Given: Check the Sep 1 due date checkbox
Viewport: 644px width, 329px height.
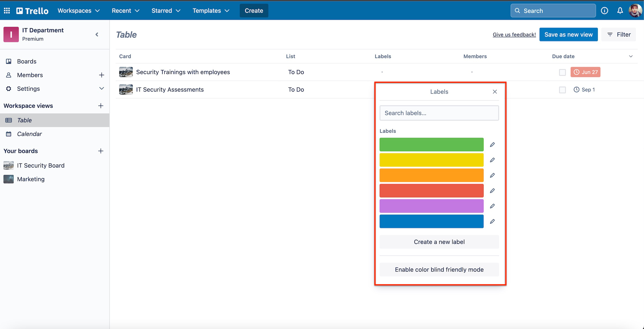Looking at the screenshot, I should 562,90.
